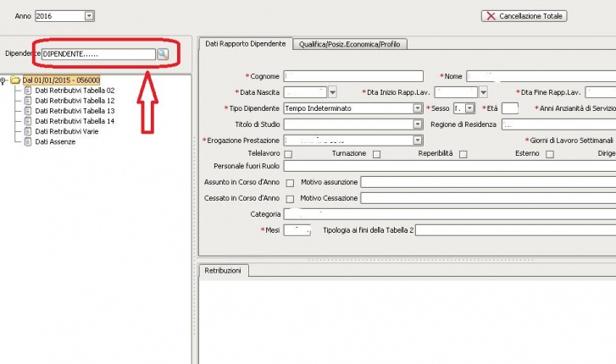Viewport: 616px width, 364px height.
Task: Click the Data Nascita date field
Action: click(x=305, y=92)
